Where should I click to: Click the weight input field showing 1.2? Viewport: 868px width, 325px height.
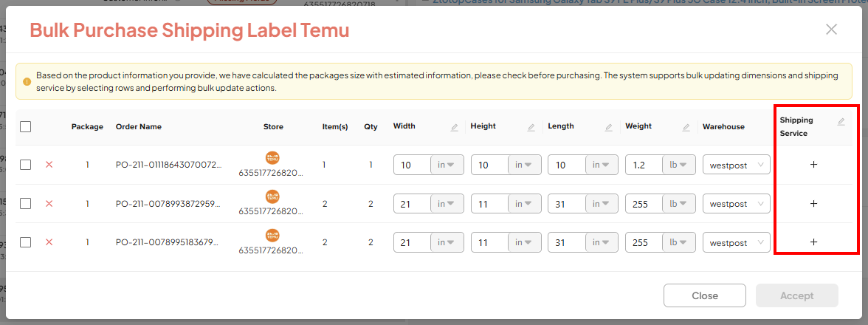pos(643,165)
